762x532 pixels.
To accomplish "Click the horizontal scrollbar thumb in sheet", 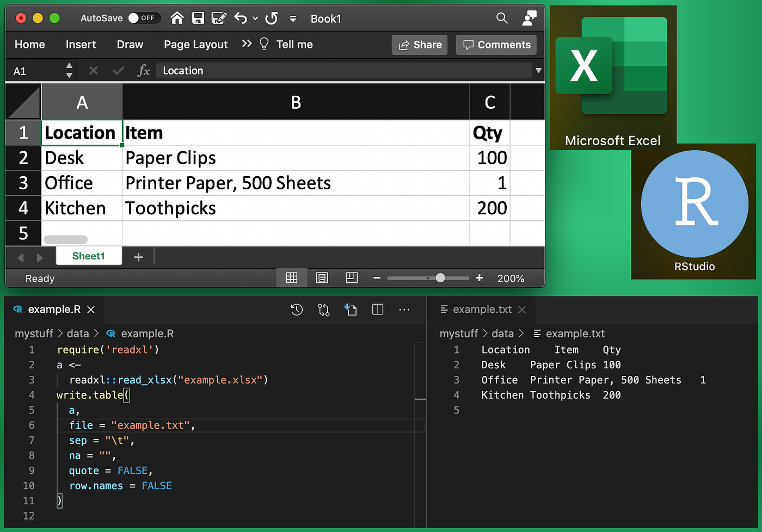I will [x=65, y=239].
